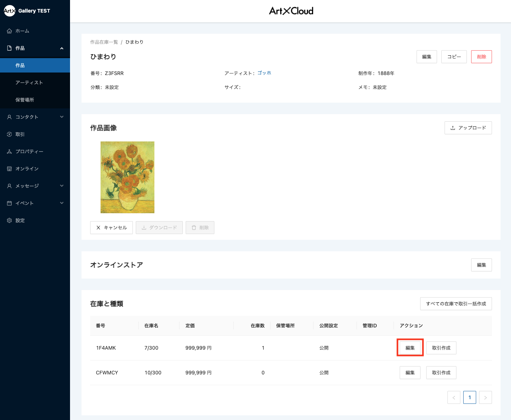Screen dimensions: 511x420
Task: Click the document icon beside 作品 in sidebar
Action: tap(9, 48)
